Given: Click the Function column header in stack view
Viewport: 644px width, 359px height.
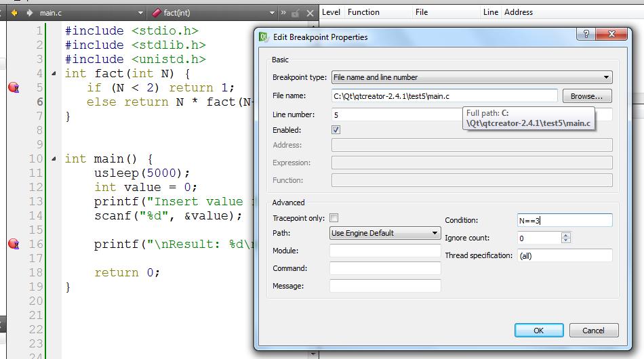Looking at the screenshot, I should 363,12.
